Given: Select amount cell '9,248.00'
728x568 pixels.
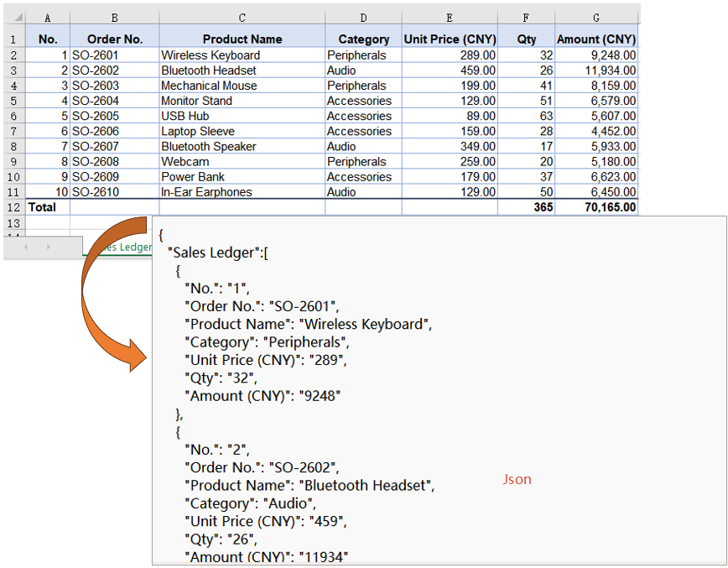Looking at the screenshot, I should click(x=596, y=55).
